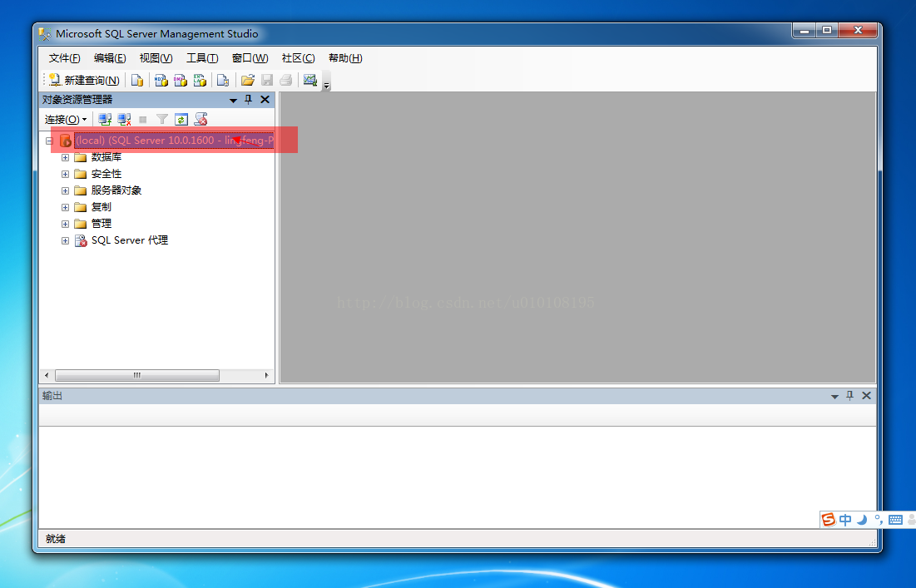
Task: Click the Sogou input method S icon
Action: click(829, 520)
